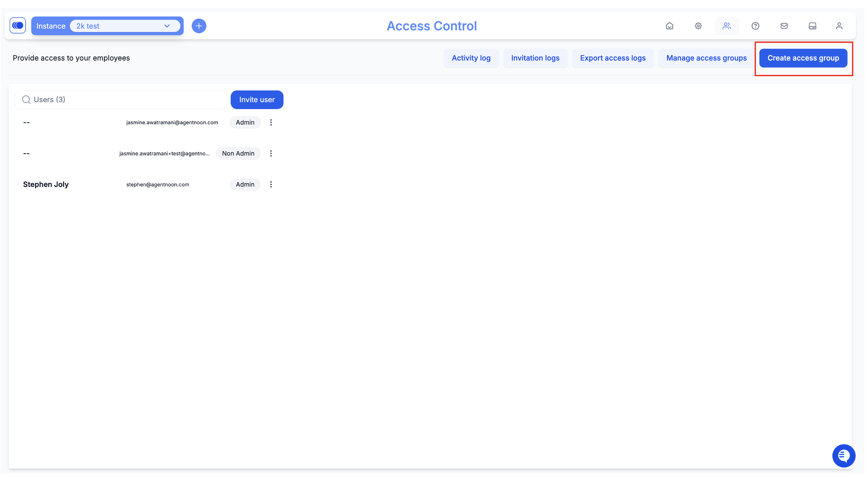Open the home icon in header
Screen dimensions: 868x477
[669, 26]
